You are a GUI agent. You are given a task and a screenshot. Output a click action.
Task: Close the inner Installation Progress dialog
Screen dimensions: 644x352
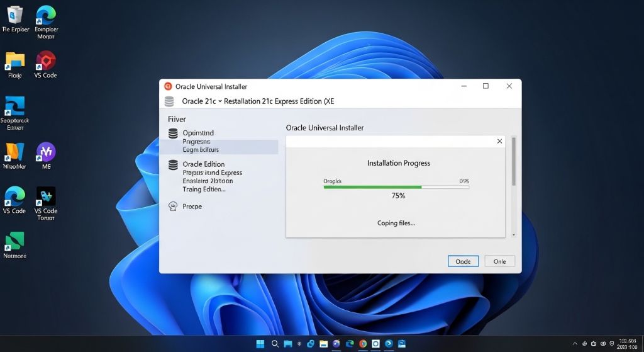click(499, 141)
